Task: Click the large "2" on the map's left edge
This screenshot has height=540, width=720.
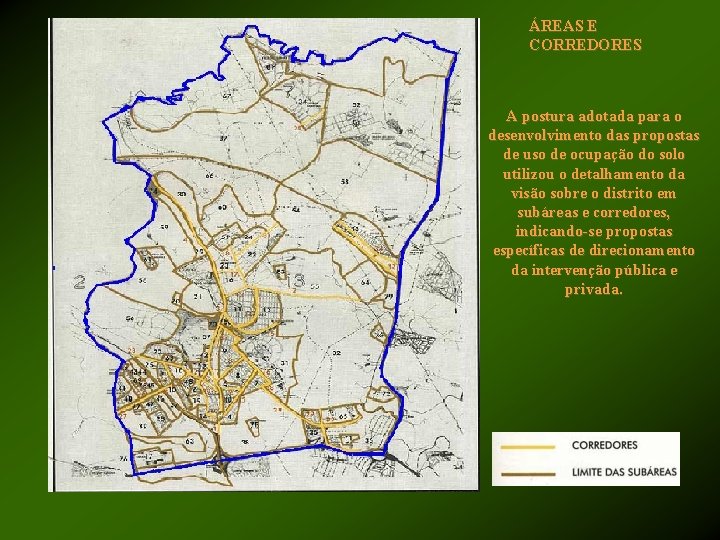Action: pos(80,282)
